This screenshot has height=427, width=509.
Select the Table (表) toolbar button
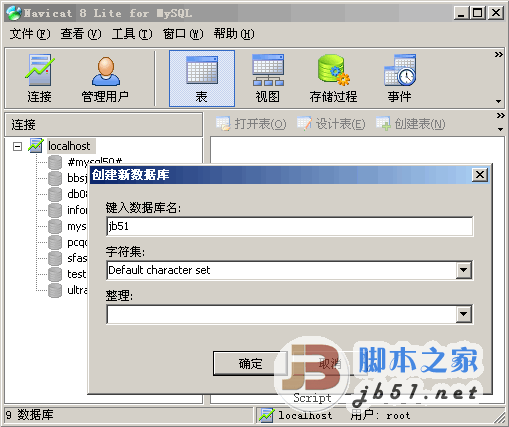click(202, 78)
